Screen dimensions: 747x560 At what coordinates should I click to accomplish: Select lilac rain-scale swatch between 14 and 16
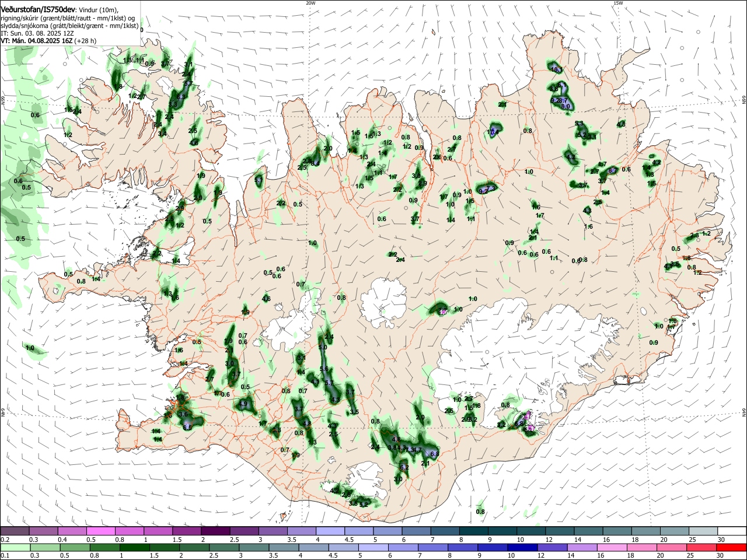click(582, 547)
